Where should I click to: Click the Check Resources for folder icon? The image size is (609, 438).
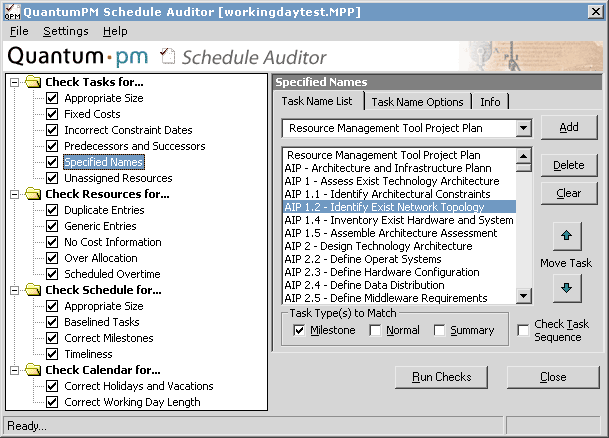coord(33,194)
